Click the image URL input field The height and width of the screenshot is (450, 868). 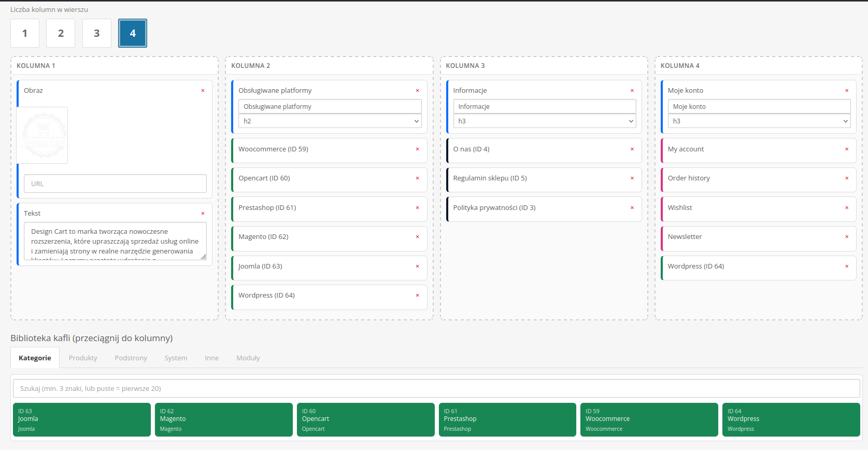coord(115,184)
